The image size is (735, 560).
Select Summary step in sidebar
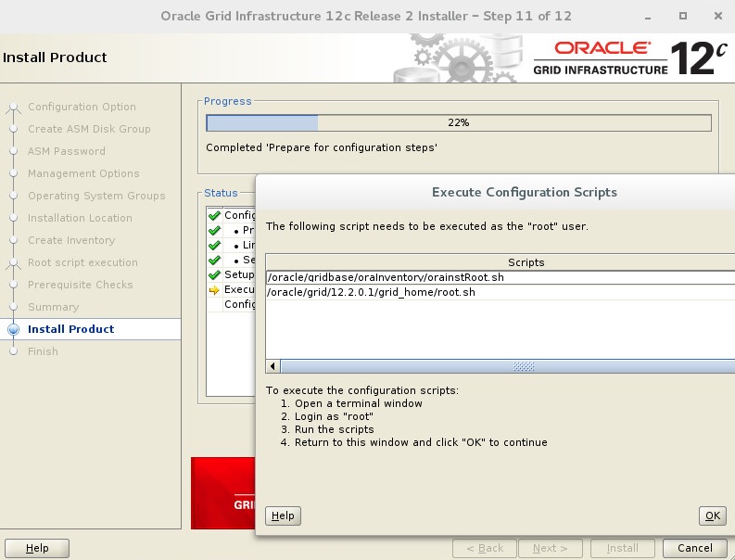tap(54, 307)
